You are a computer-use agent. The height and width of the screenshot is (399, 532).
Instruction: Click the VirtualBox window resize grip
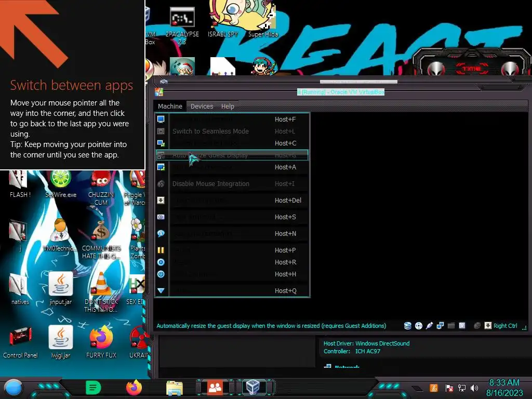pyautogui.click(x=524, y=327)
